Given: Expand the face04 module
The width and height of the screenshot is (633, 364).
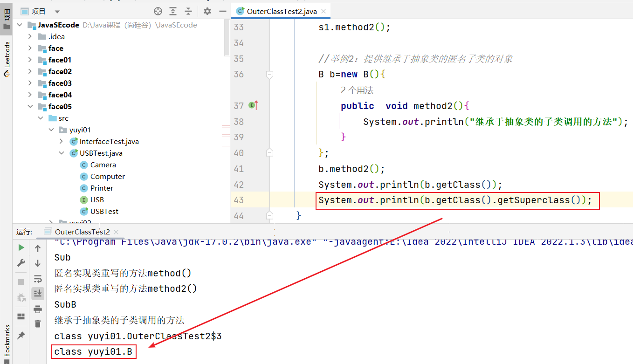Looking at the screenshot, I should tap(30, 95).
